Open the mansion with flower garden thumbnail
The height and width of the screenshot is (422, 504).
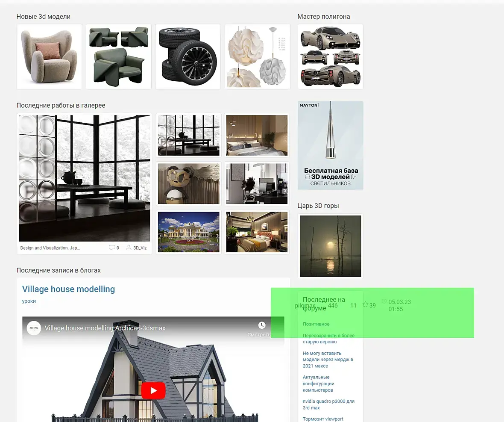coord(189,232)
